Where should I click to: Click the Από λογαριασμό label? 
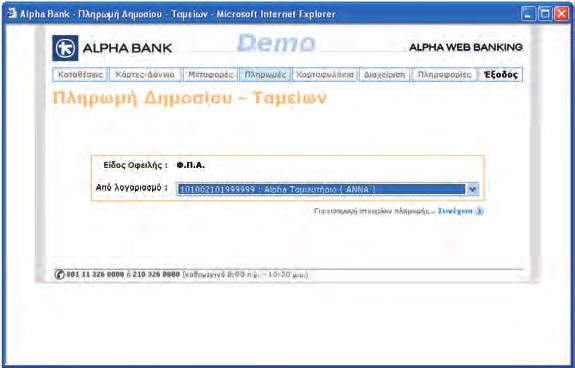[132, 188]
